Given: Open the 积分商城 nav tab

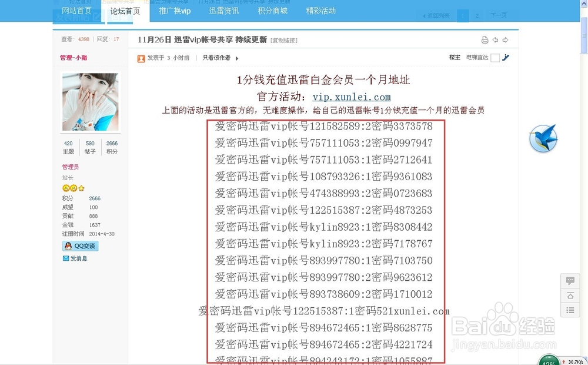Looking at the screenshot, I should pyautogui.click(x=273, y=11).
